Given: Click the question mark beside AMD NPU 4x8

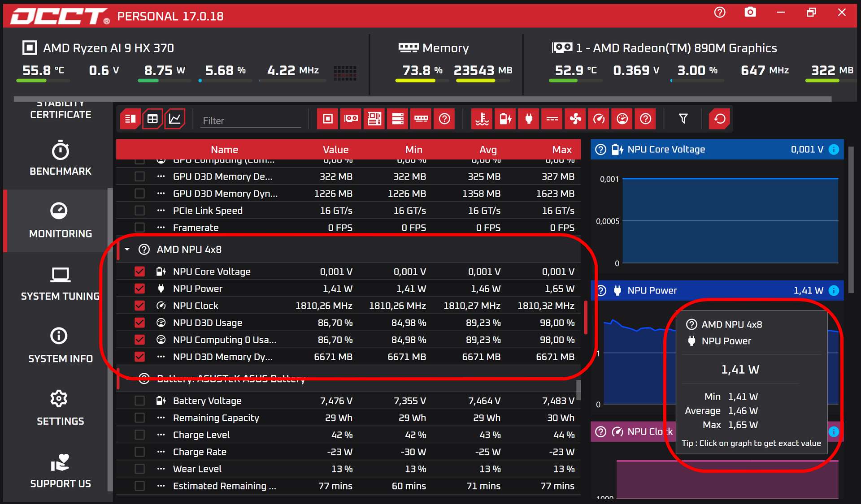Looking at the screenshot, I should click(x=144, y=250).
